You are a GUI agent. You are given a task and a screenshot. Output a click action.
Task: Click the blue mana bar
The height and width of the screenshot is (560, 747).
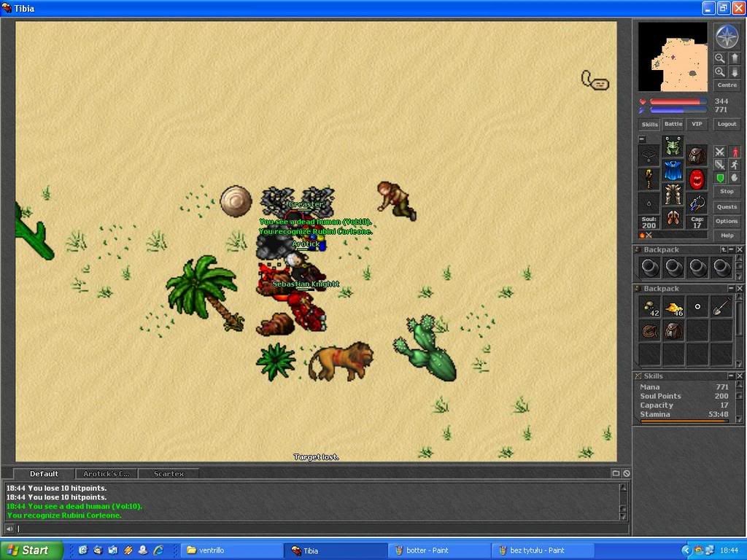678,110
